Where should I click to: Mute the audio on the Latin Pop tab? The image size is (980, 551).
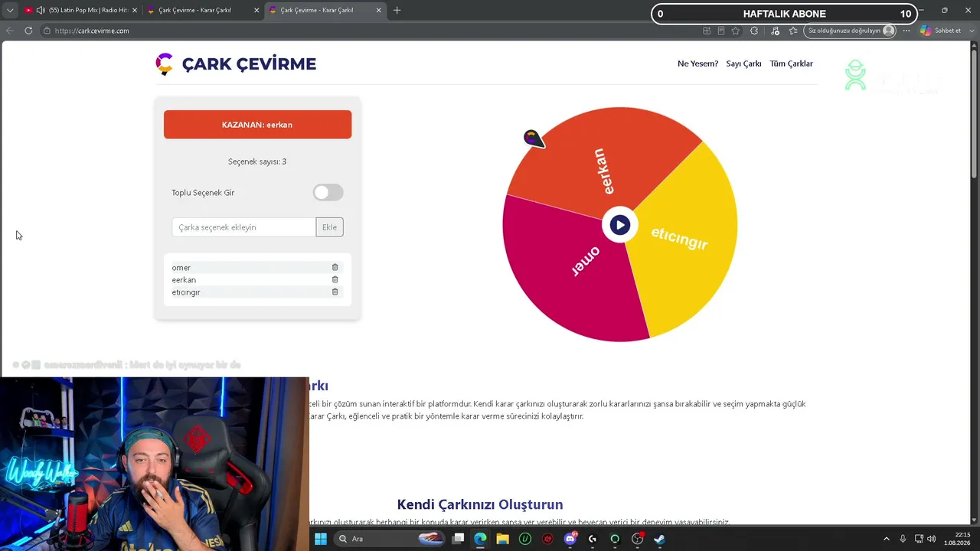[x=41, y=11]
